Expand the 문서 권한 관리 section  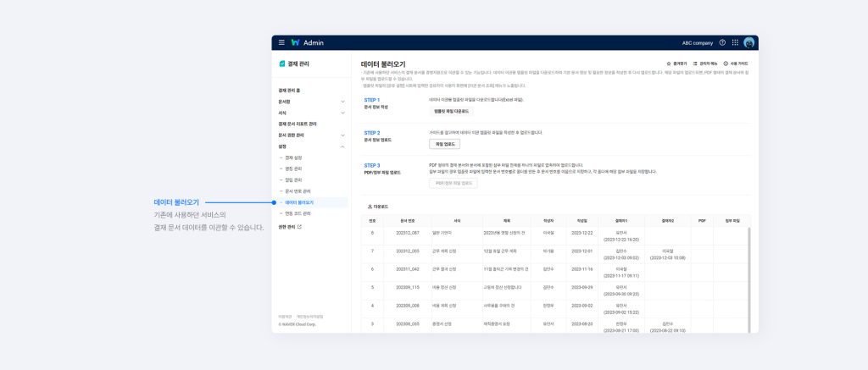[342, 135]
